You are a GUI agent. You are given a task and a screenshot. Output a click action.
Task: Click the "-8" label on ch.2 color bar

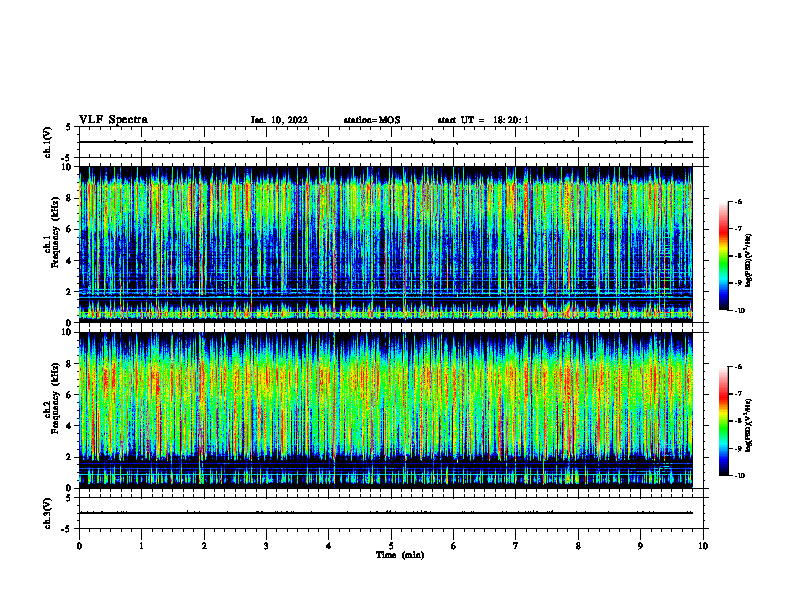[x=738, y=421]
